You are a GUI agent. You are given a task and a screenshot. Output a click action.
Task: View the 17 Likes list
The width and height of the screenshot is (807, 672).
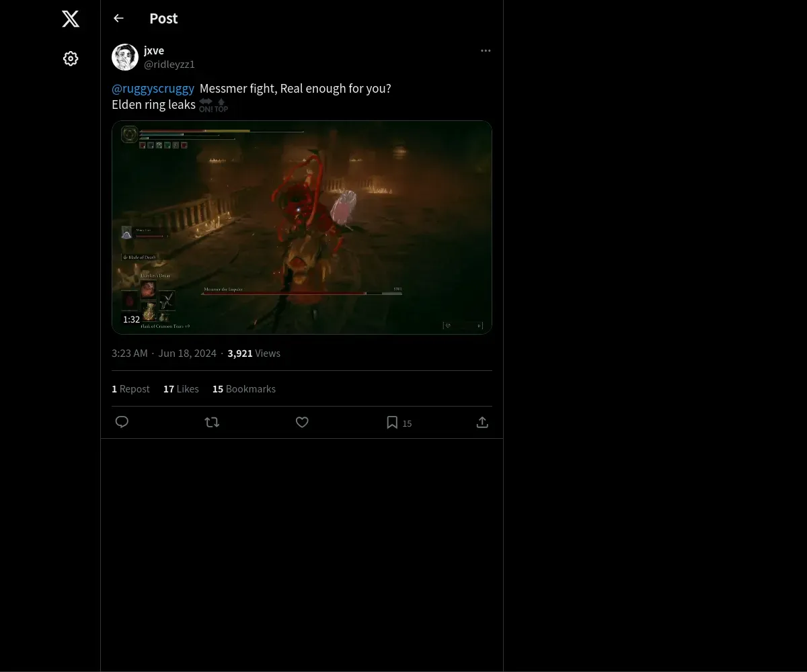[x=181, y=388]
